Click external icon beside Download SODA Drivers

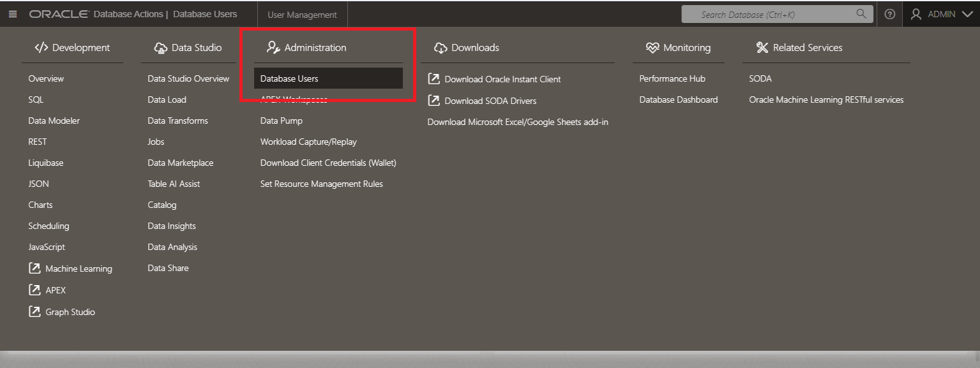[x=433, y=101]
